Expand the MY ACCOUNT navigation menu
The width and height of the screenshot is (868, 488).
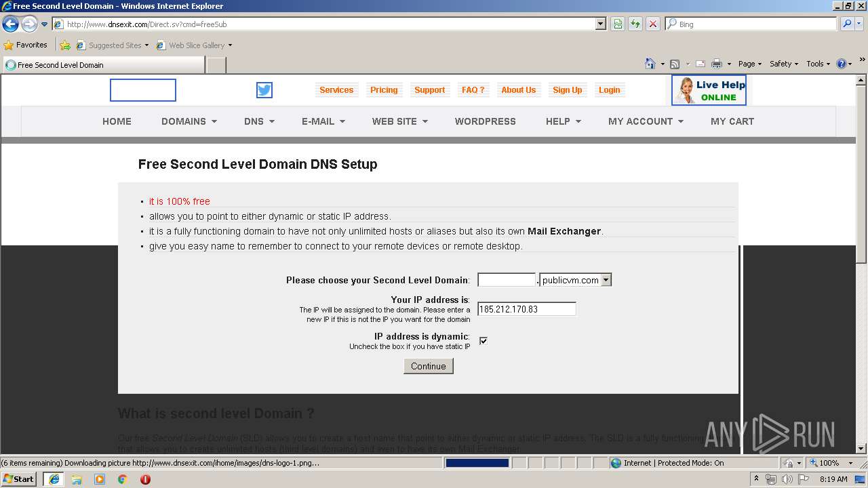(646, 121)
